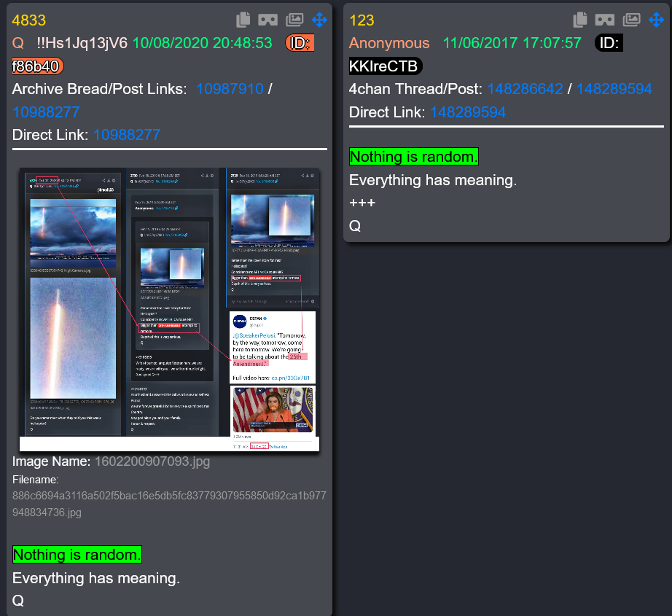Click "Everything has meaning." in post 4833
The height and width of the screenshot is (616, 672).
(96, 578)
